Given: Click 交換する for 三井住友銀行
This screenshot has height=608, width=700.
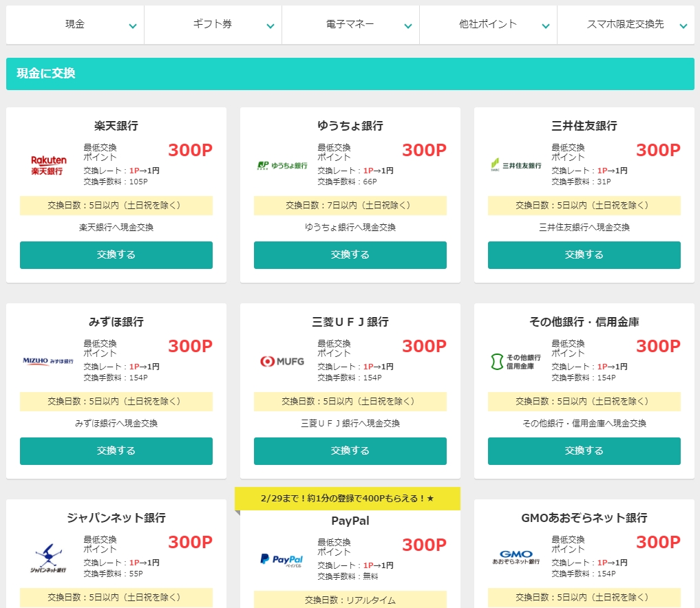Looking at the screenshot, I should pos(584,255).
